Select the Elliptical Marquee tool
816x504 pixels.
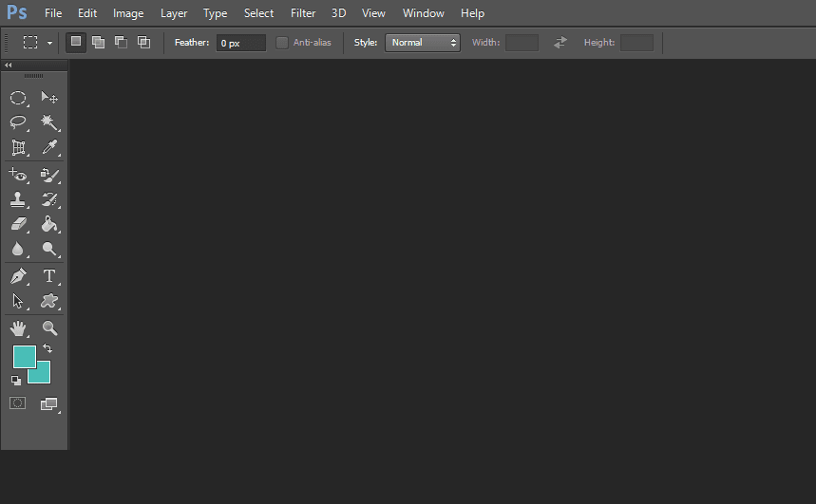click(18, 97)
